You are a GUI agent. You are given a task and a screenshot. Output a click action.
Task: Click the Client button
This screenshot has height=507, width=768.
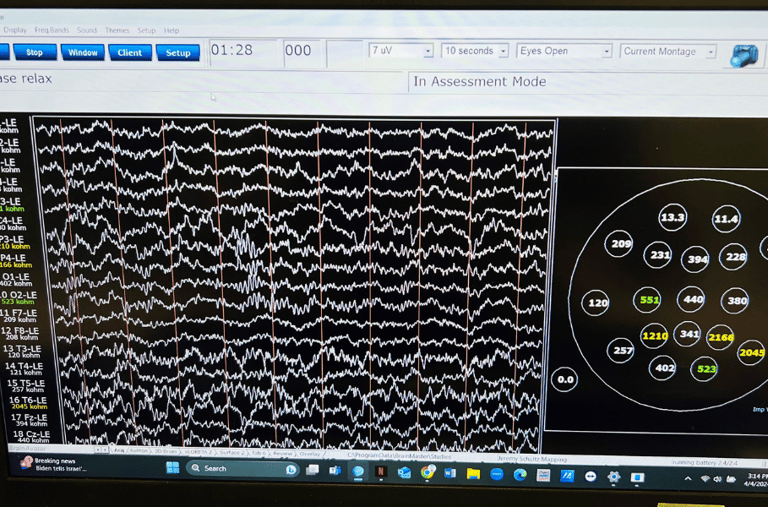click(130, 52)
